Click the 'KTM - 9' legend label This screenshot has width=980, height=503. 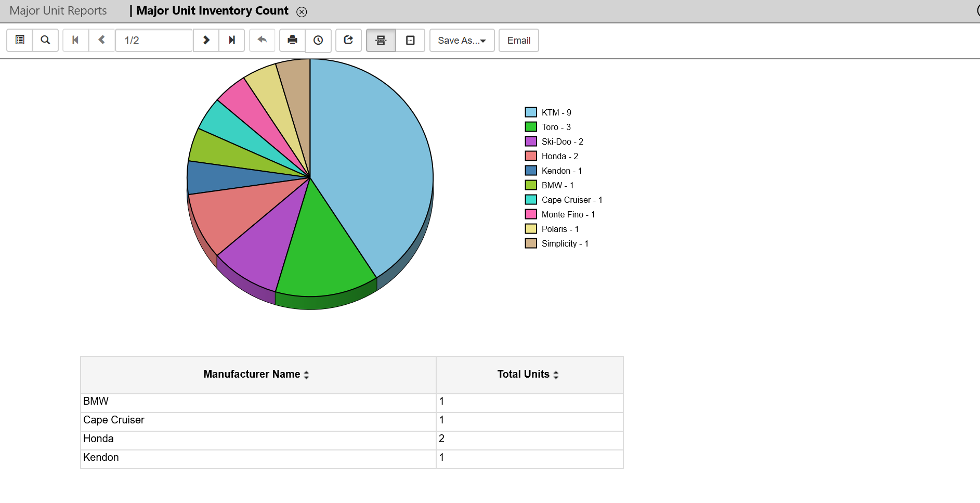pos(556,112)
